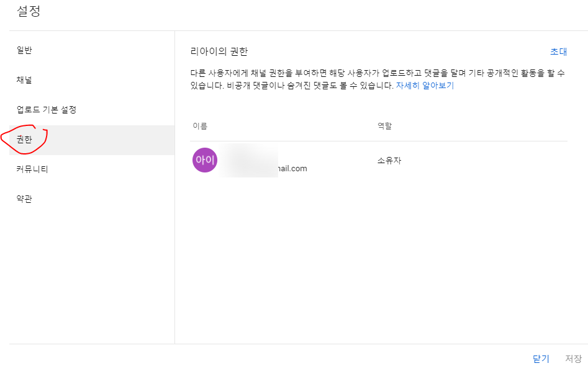Screen dimensions: 588x371
Task: Open the 자세히 알아보기 link
Action: click(x=425, y=86)
